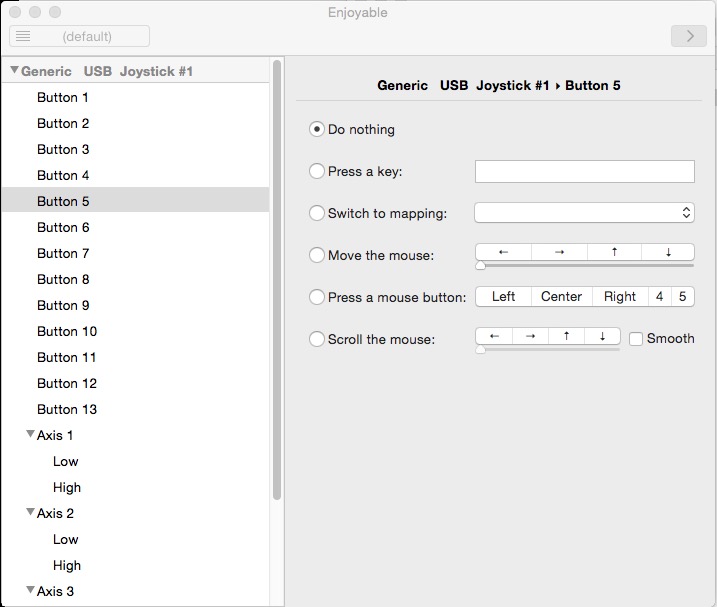Choose the Press a key radio option
The width and height of the screenshot is (717, 607).
[x=317, y=172]
